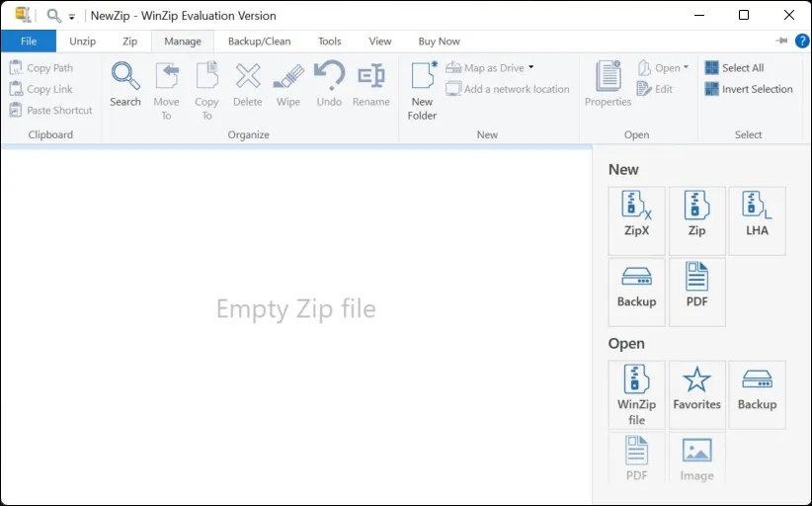Image resolution: width=812 pixels, height=506 pixels.
Task: Switch to the Tools tab
Action: (329, 41)
